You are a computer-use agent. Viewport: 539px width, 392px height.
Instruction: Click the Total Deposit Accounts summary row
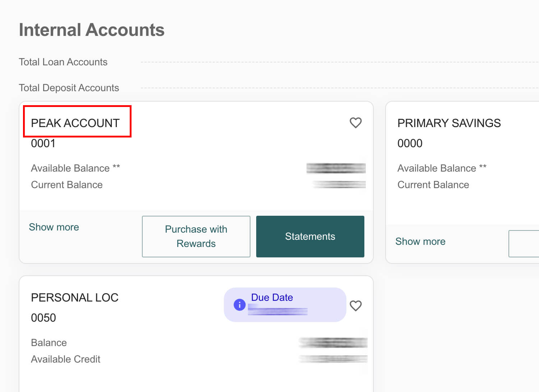point(69,88)
